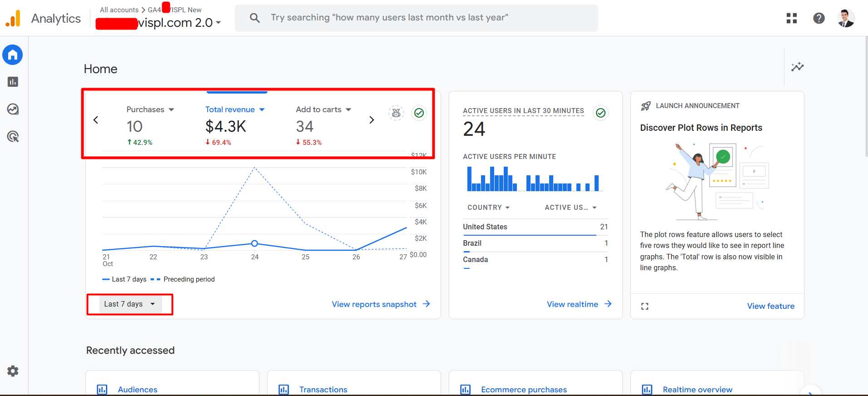Image resolution: width=868 pixels, height=396 pixels.
Task: Open the Last 7 days date dropdown
Action: click(x=129, y=304)
